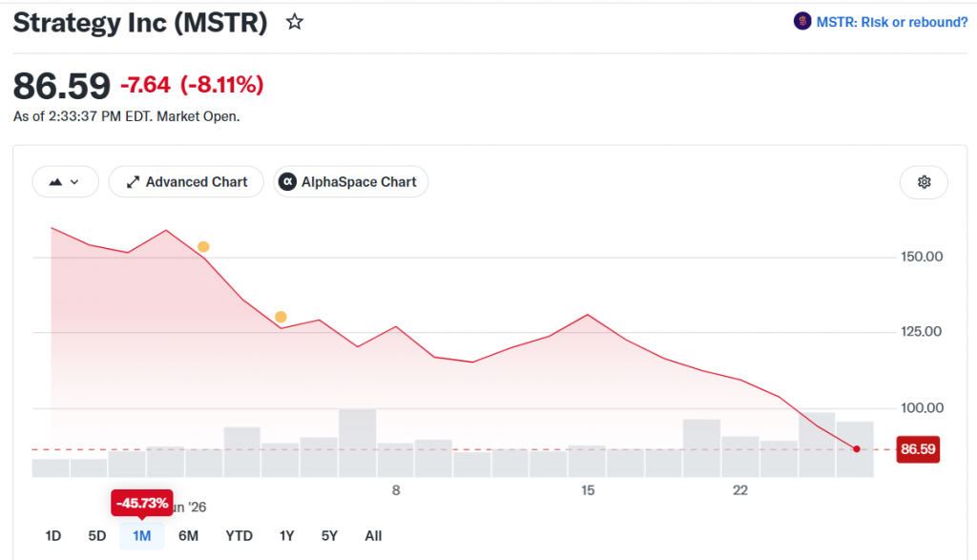Click the mountain chart type icon
The height and width of the screenshot is (560, 977).
pos(56,182)
